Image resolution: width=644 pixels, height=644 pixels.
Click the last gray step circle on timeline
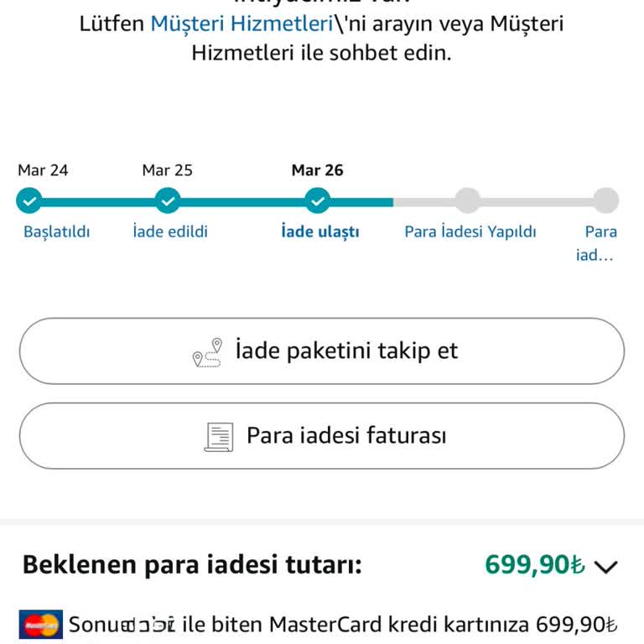click(605, 201)
